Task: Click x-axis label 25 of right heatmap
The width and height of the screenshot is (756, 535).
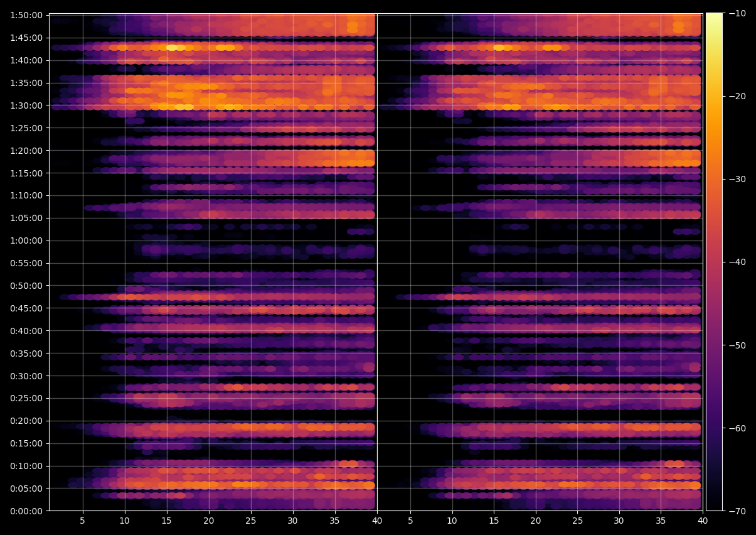Action: (578, 521)
